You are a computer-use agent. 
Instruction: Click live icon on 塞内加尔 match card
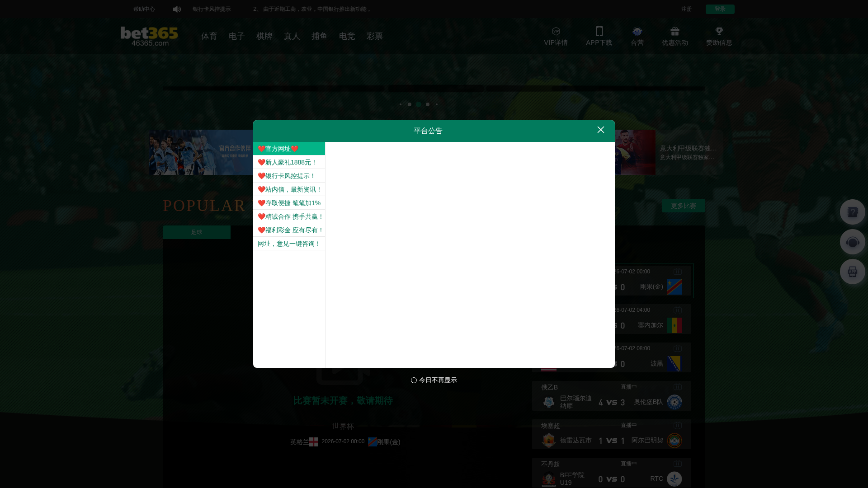[x=677, y=310]
